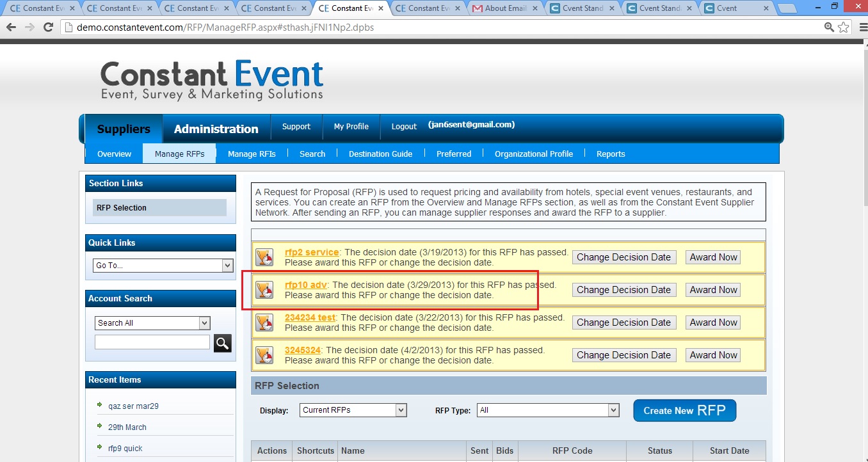Click Logout

[x=404, y=127]
